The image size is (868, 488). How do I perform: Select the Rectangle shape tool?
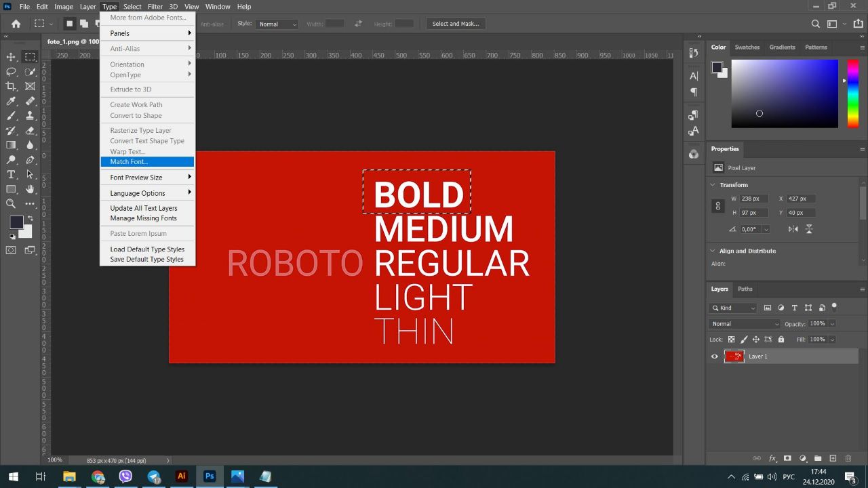pyautogui.click(x=11, y=189)
